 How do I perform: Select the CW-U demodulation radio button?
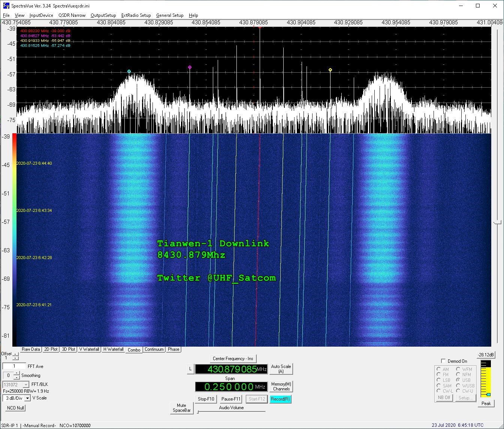(458, 391)
